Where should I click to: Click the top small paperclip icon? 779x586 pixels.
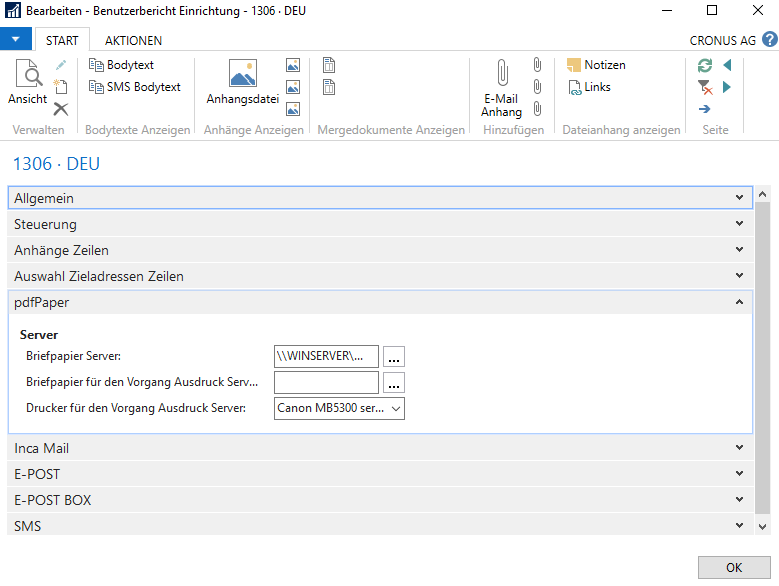[x=538, y=65]
